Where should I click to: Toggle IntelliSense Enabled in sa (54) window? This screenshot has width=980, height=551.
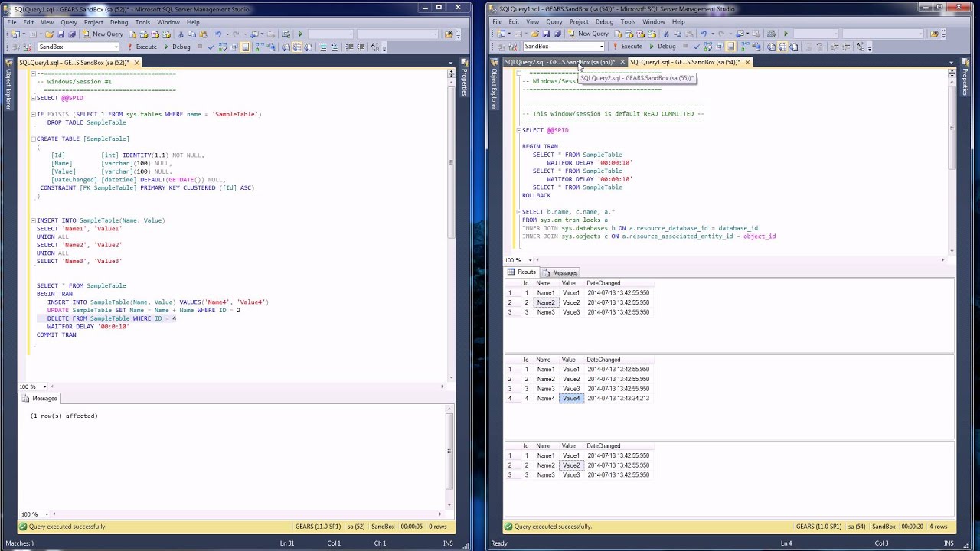point(730,47)
